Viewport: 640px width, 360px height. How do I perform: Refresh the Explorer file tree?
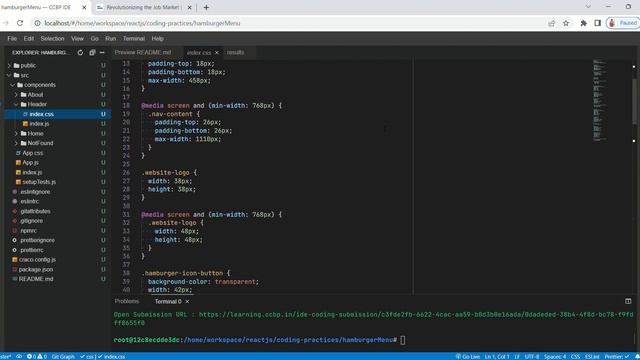click(80, 53)
